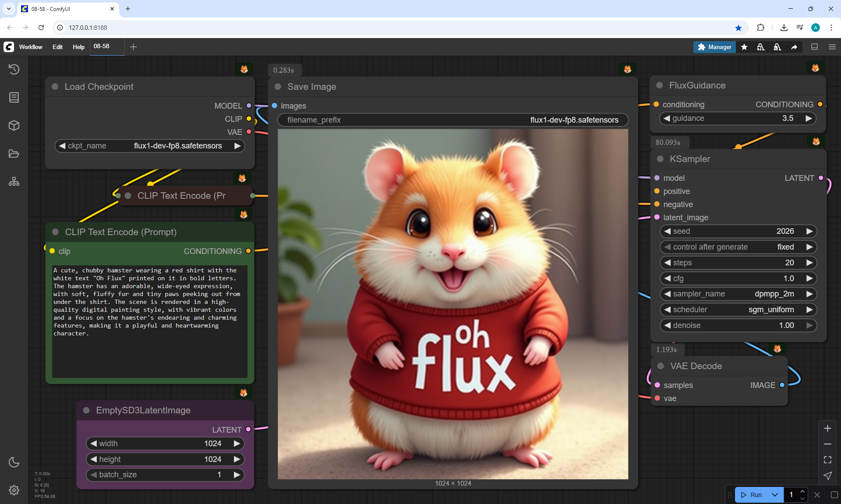The image size is (841, 504).
Task: Open ckpt_name model selection combo
Action: (x=150, y=146)
